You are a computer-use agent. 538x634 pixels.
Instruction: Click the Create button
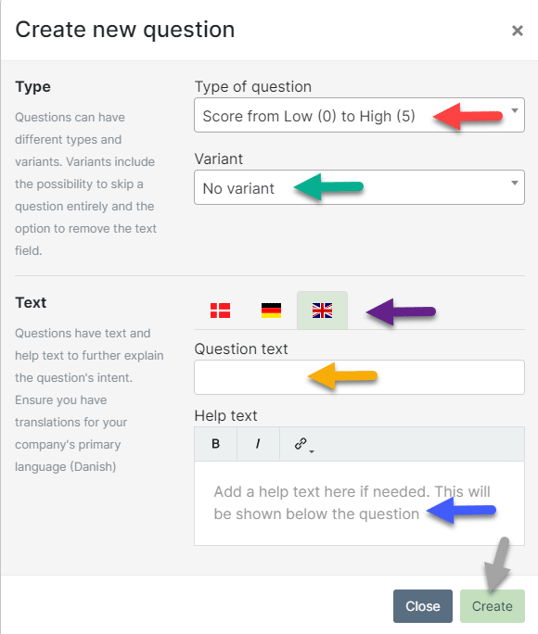492,606
